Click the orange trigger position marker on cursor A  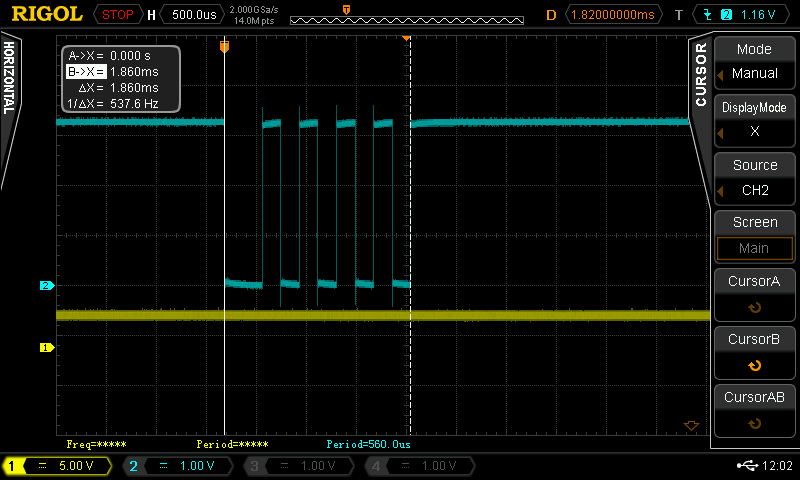coord(224,47)
